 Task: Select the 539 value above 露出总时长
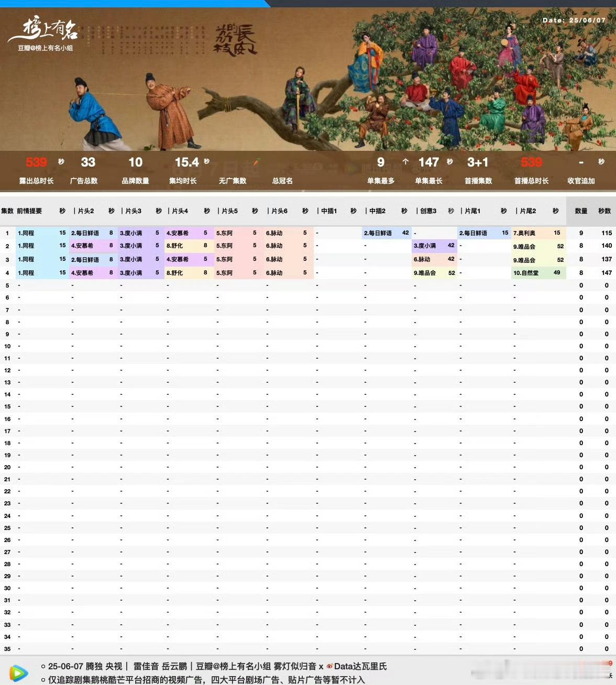click(36, 162)
